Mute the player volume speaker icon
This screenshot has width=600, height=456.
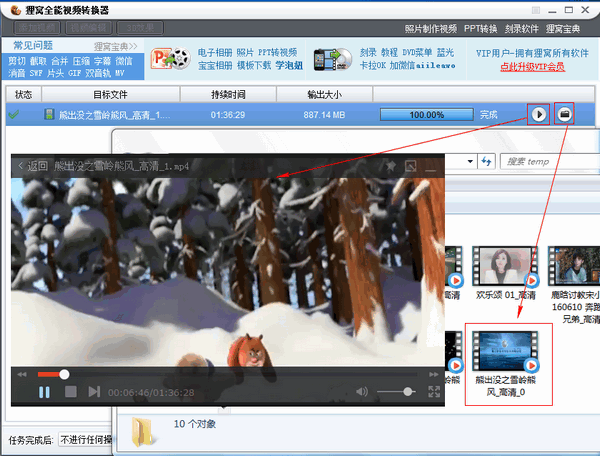point(362,391)
